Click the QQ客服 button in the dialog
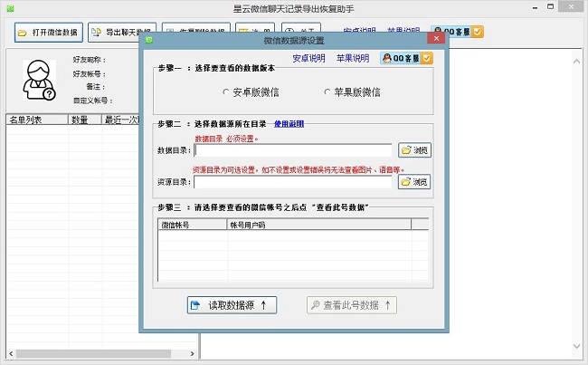 406,58
